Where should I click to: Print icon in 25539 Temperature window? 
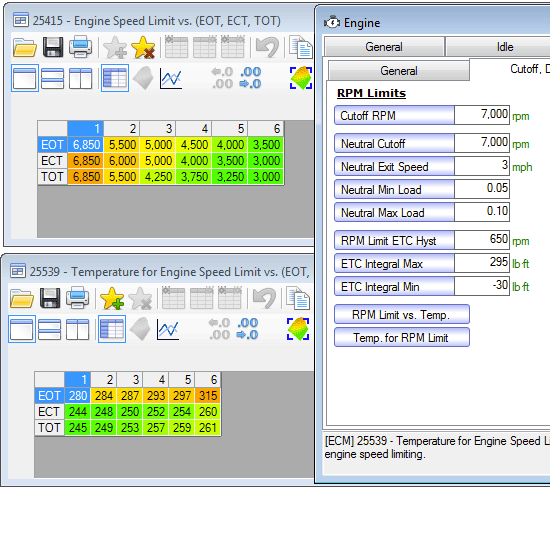(x=78, y=298)
